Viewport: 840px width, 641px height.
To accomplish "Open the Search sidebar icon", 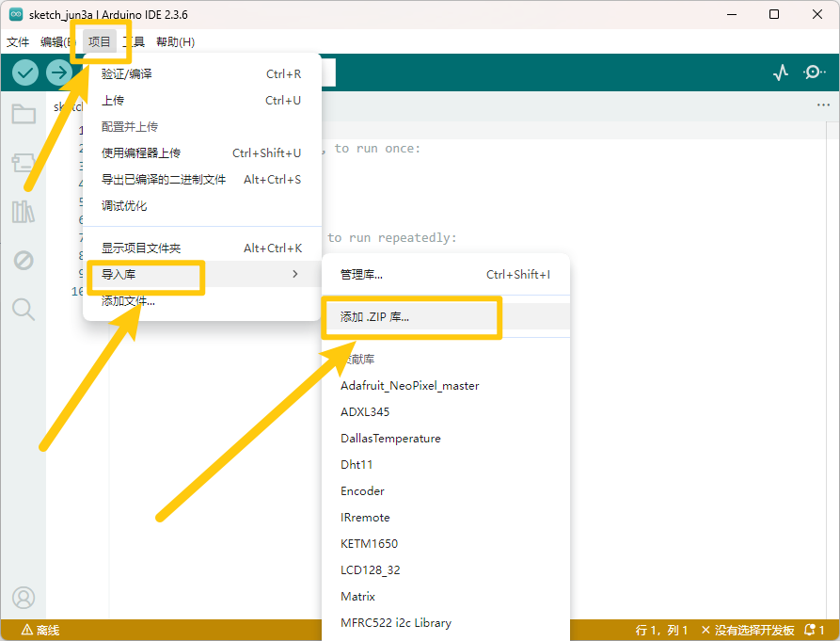I will [x=24, y=310].
